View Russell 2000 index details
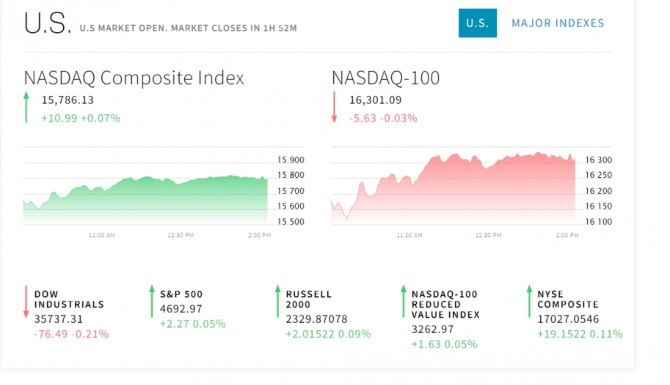670x385 pixels. click(309, 299)
